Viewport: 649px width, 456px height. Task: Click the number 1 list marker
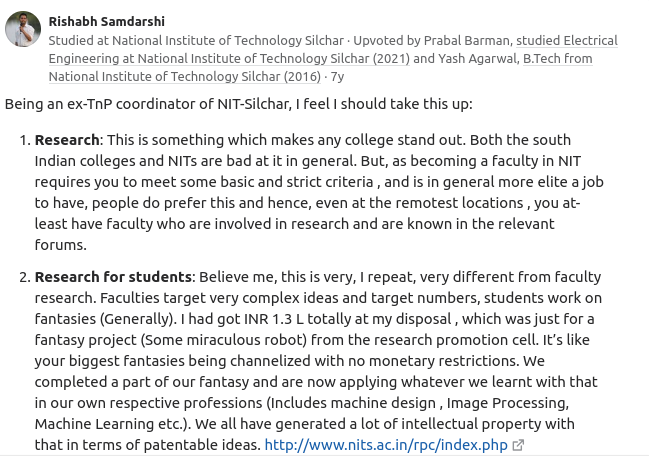[25, 140]
